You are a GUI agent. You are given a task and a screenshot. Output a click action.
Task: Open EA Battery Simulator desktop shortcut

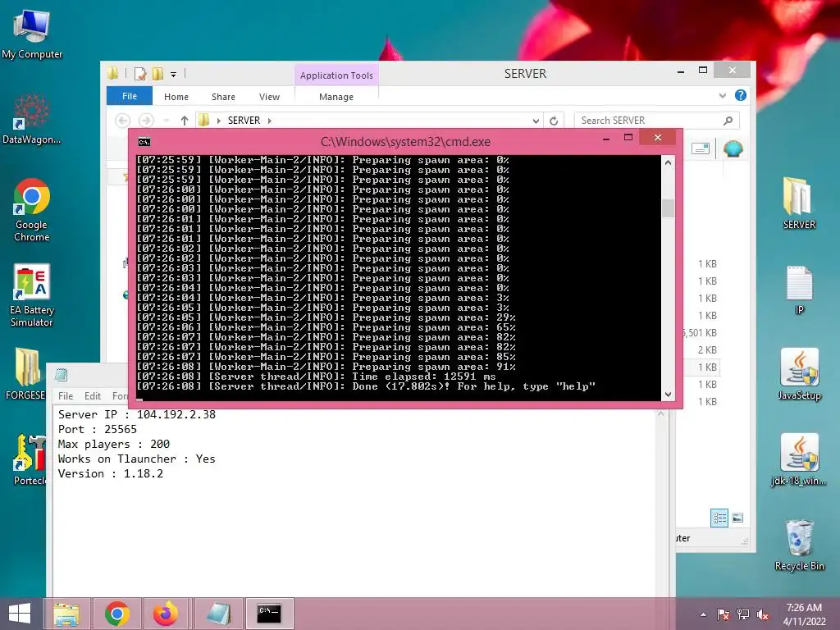[x=32, y=295]
